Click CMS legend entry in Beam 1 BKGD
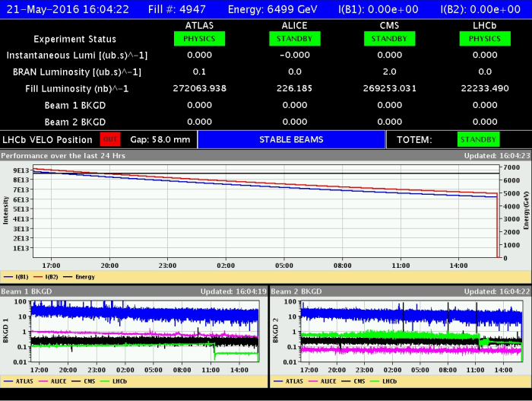This screenshot has height=401, width=532. pos(84,381)
